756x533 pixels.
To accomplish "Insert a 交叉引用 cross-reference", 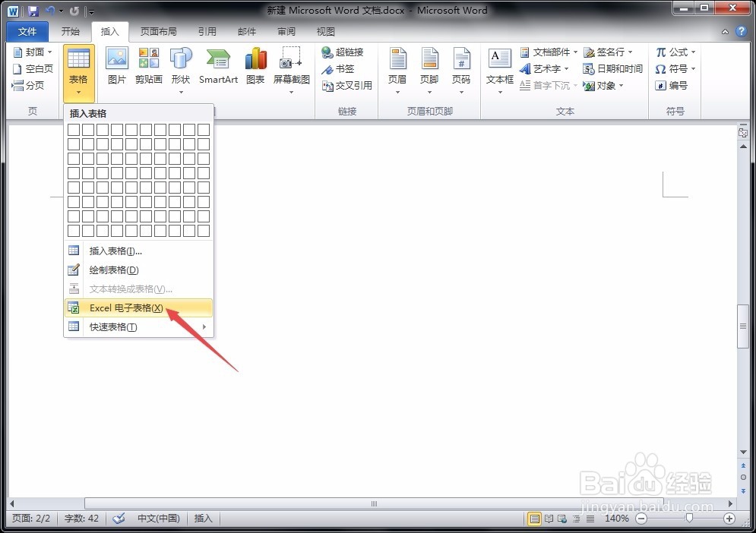I will (x=347, y=86).
